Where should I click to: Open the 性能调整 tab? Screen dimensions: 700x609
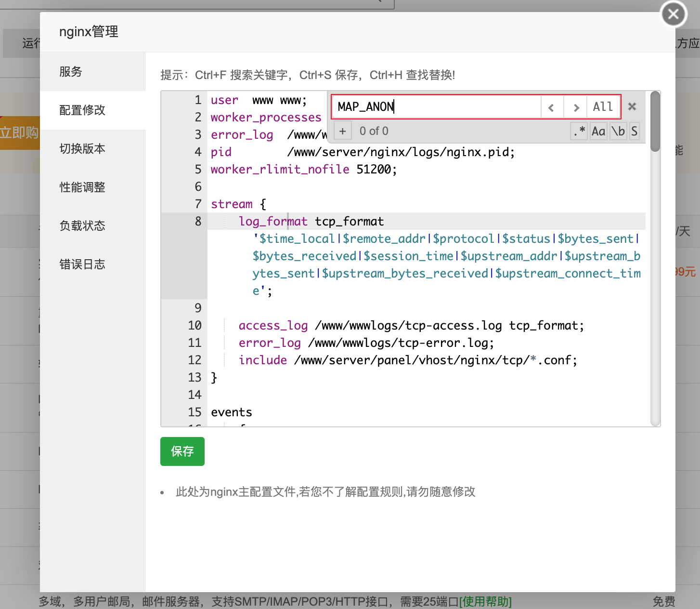coord(93,187)
